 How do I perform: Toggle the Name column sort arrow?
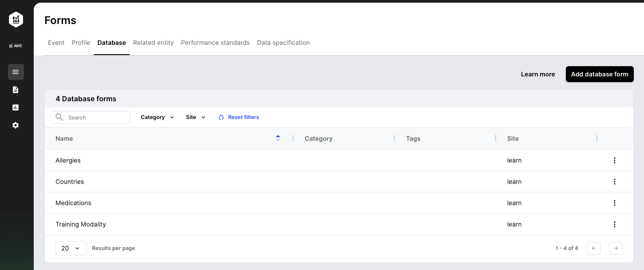tap(278, 138)
